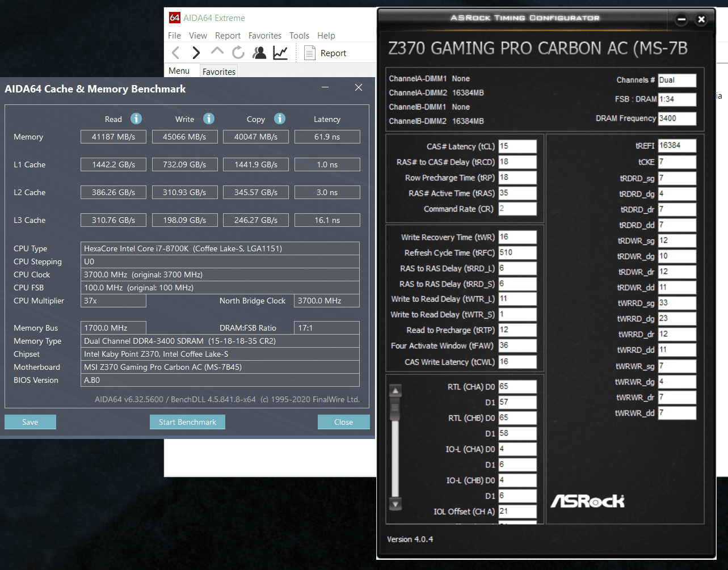Viewport: 728px width, 570px height.
Task: Start the memory benchmark
Action: click(187, 422)
